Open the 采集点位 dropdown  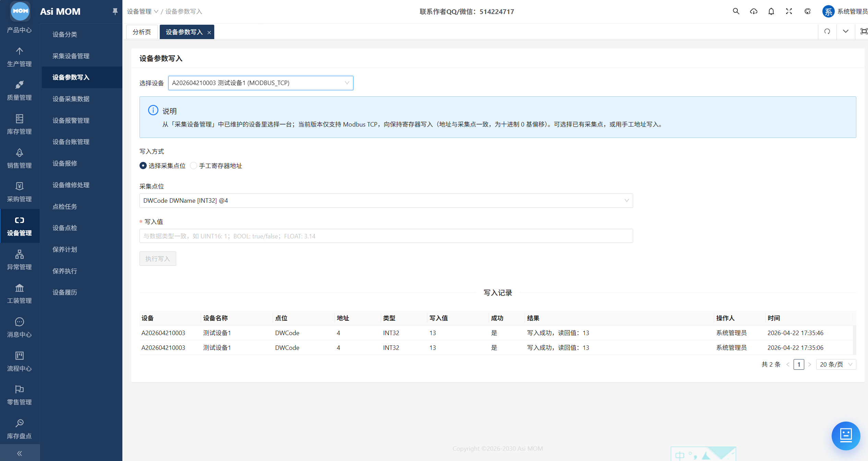click(386, 201)
